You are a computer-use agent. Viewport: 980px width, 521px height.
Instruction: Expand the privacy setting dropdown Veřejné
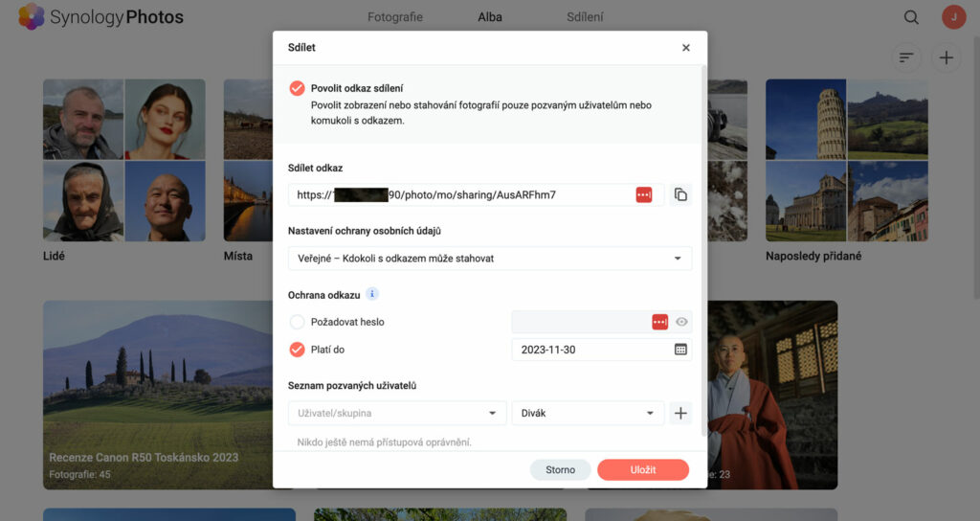pos(489,259)
